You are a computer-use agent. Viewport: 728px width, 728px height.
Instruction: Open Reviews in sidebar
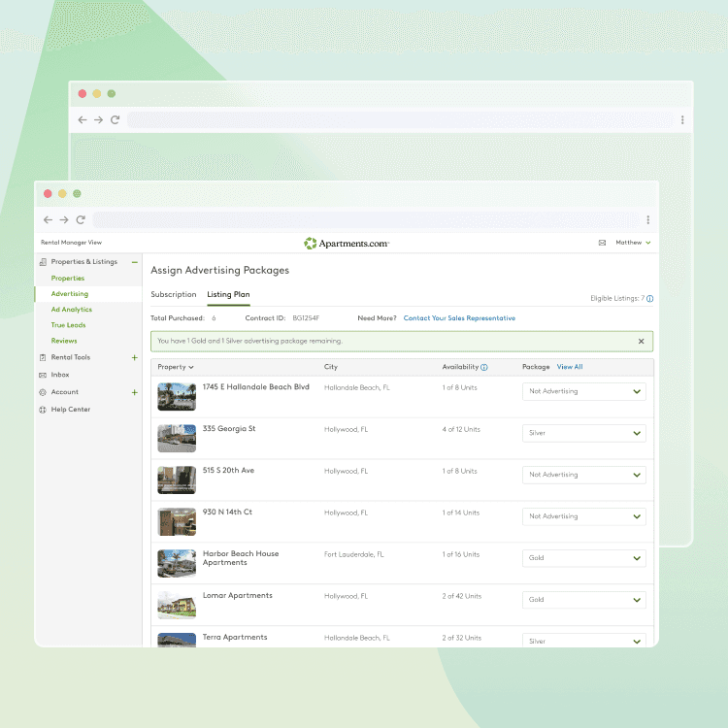coord(64,341)
